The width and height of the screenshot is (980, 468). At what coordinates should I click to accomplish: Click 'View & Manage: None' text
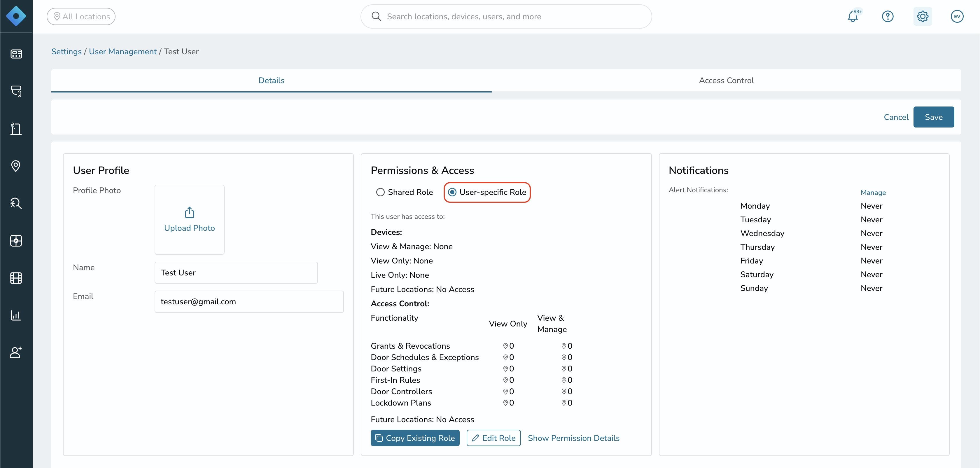click(x=412, y=246)
